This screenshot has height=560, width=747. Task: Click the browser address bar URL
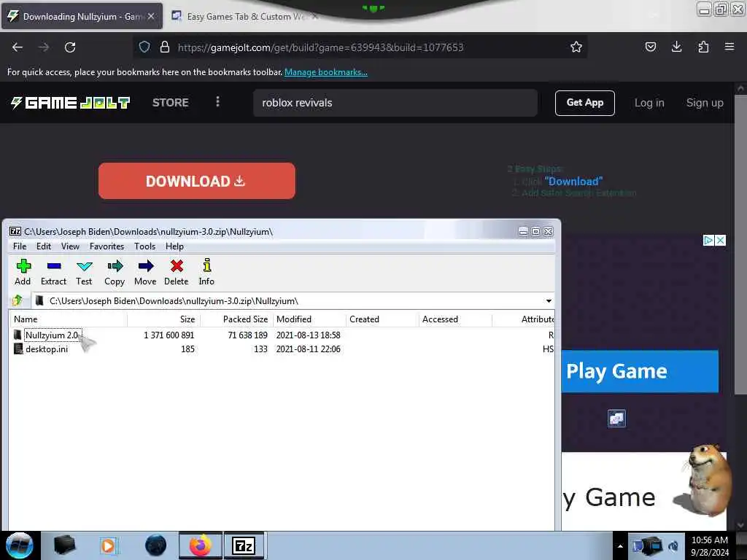point(320,47)
